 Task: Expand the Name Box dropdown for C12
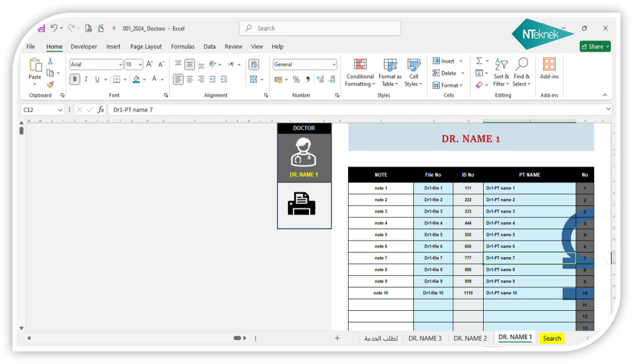coord(60,110)
